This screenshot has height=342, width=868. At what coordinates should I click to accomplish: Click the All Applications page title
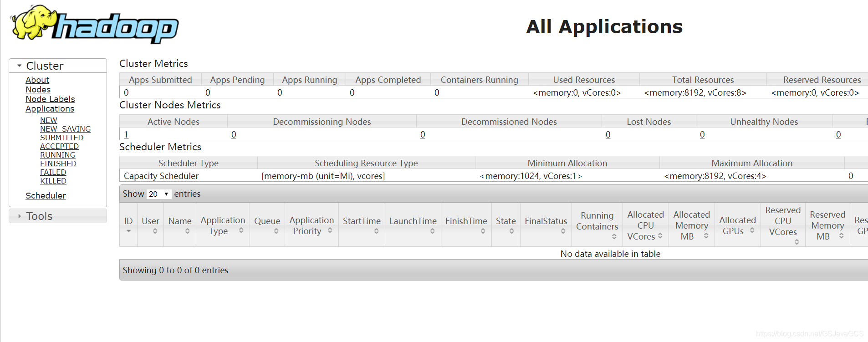coord(604,26)
